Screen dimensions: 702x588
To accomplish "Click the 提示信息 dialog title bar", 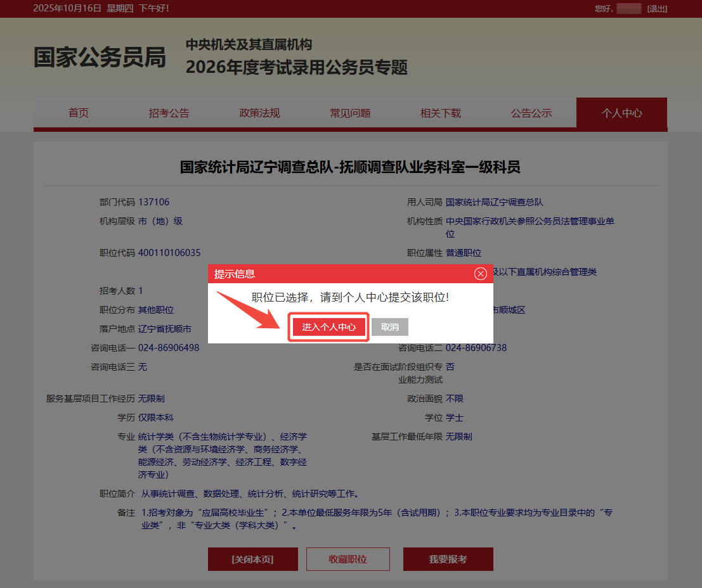I will point(342,274).
